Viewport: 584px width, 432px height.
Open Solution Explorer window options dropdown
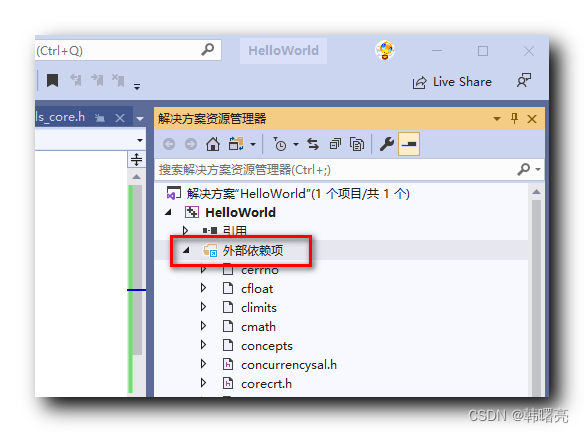point(496,119)
